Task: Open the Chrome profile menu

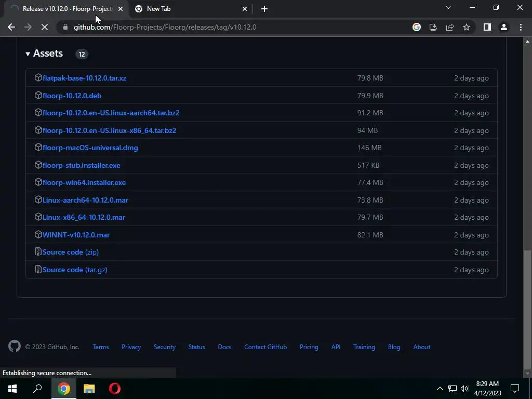Action: point(504,27)
